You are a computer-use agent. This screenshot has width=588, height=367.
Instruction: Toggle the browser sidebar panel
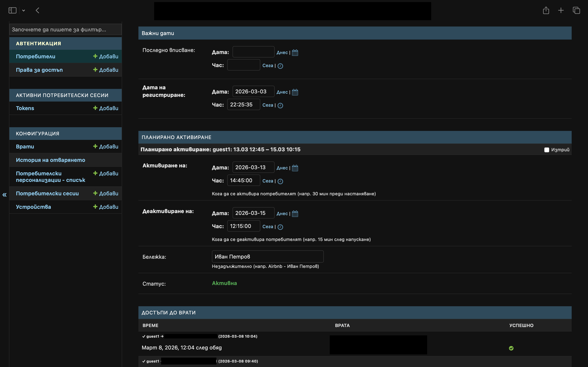(x=12, y=10)
